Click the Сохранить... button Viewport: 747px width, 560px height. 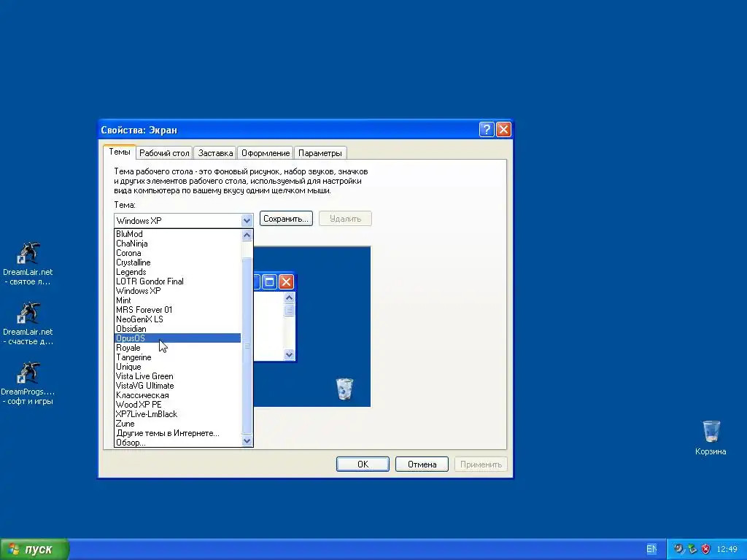pyautogui.click(x=286, y=219)
